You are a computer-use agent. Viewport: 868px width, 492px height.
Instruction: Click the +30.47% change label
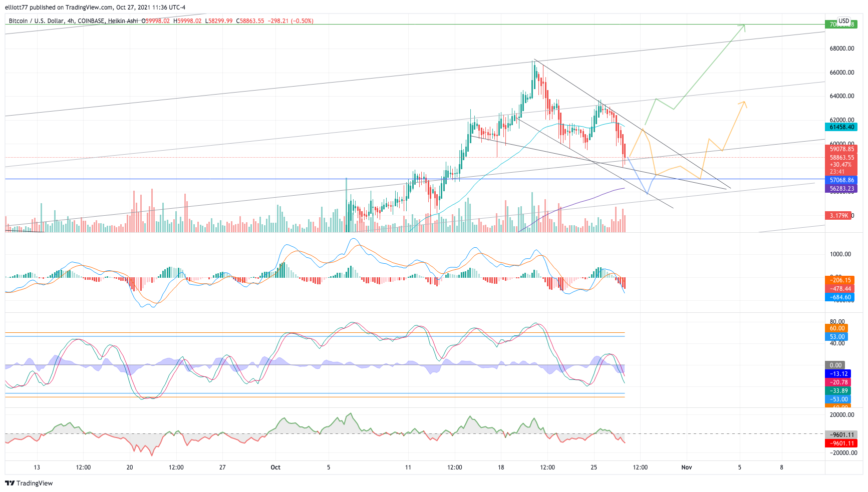(x=840, y=165)
